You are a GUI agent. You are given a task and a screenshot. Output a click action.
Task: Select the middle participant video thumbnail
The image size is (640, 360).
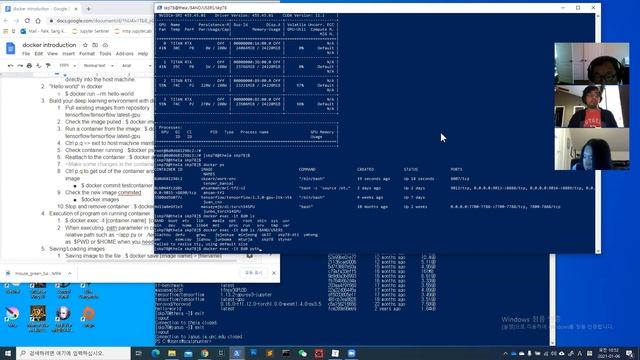point(591,106)
